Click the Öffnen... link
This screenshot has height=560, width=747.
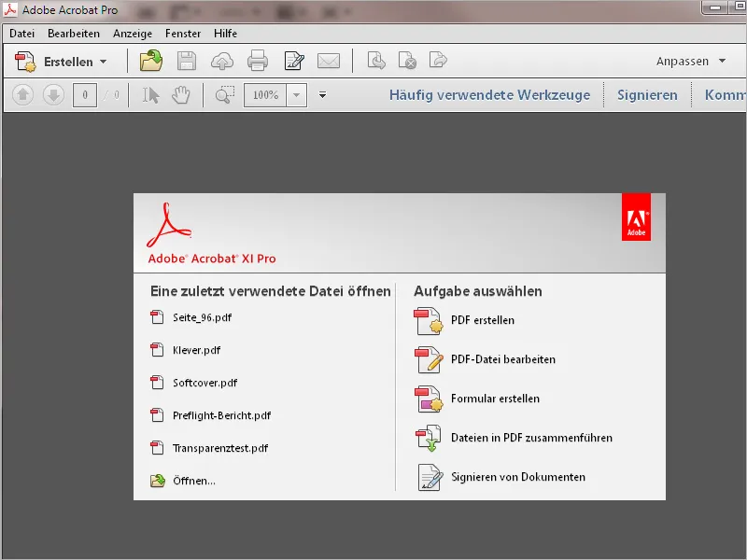(x=194, y=481)
